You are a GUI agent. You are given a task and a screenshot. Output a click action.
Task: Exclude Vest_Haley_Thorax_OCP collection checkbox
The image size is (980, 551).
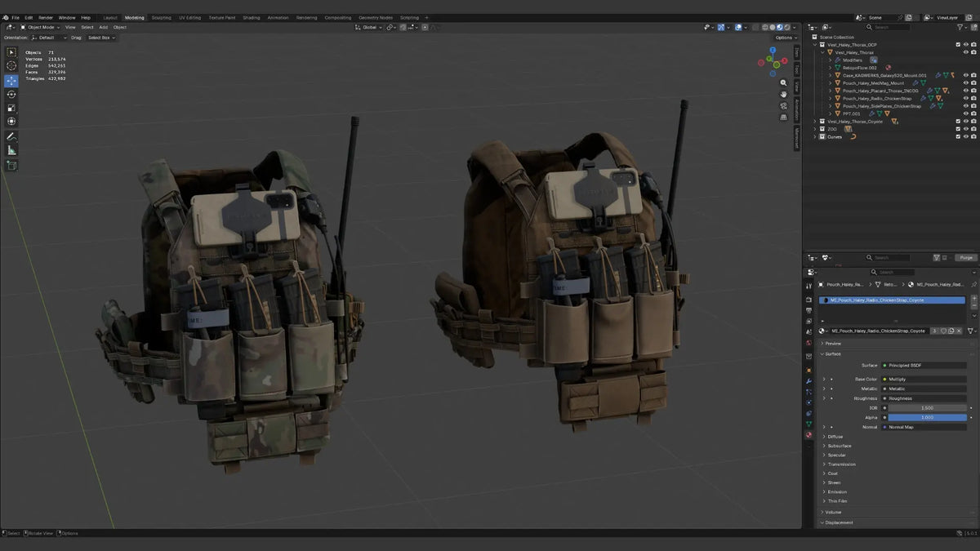959,45
